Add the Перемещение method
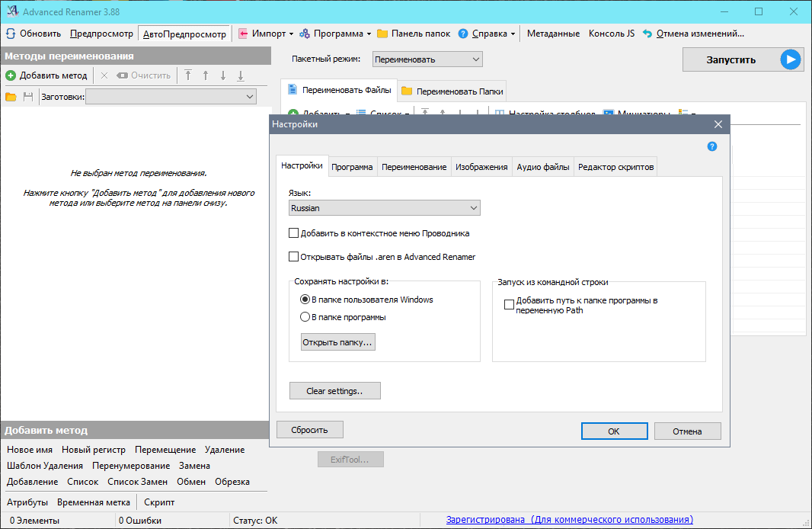The image size is (812, 529). coord(165,450)
